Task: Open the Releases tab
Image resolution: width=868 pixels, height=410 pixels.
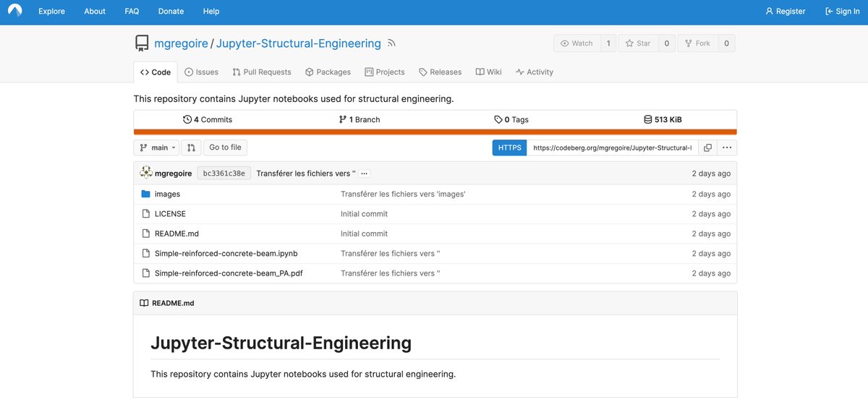Action: [441, 72]
